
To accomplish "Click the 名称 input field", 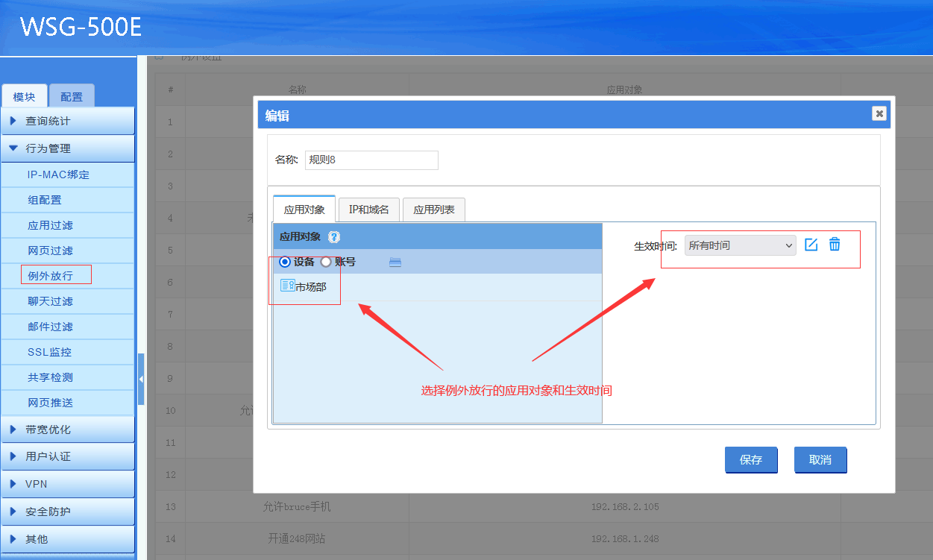I will click(x=371, y=160).
